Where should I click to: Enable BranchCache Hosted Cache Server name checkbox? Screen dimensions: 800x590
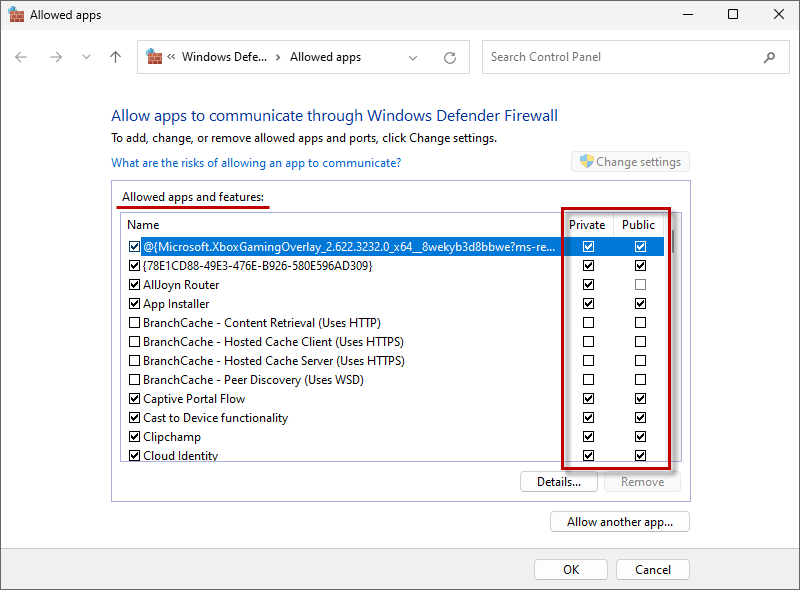134,361
